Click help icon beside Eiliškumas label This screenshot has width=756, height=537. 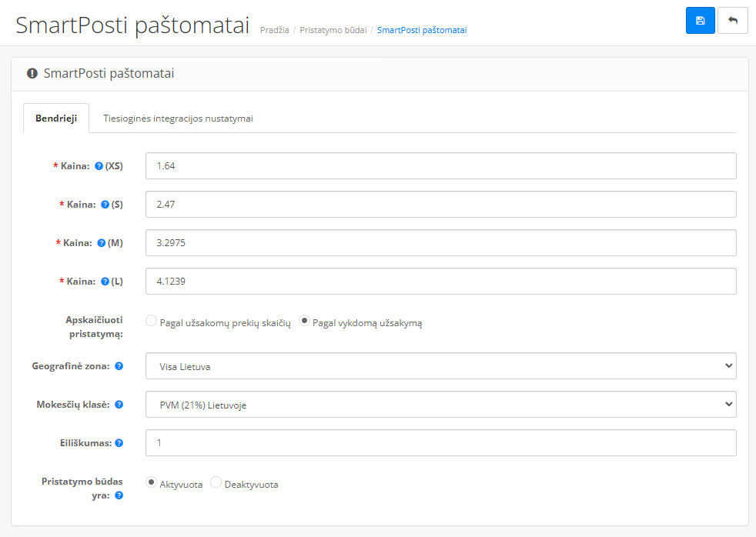pos(119,443)
